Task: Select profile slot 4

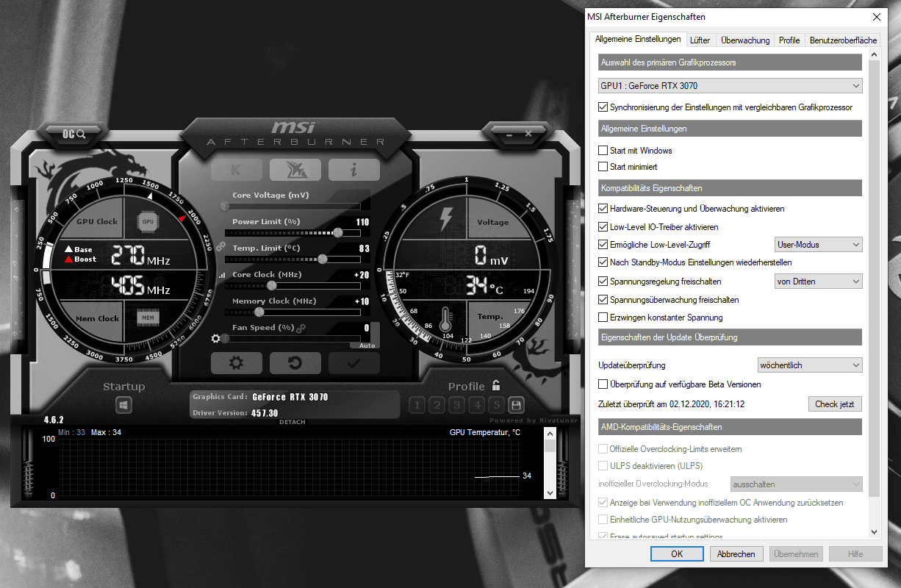Action: pyautogui.click(x=476, y=405)
